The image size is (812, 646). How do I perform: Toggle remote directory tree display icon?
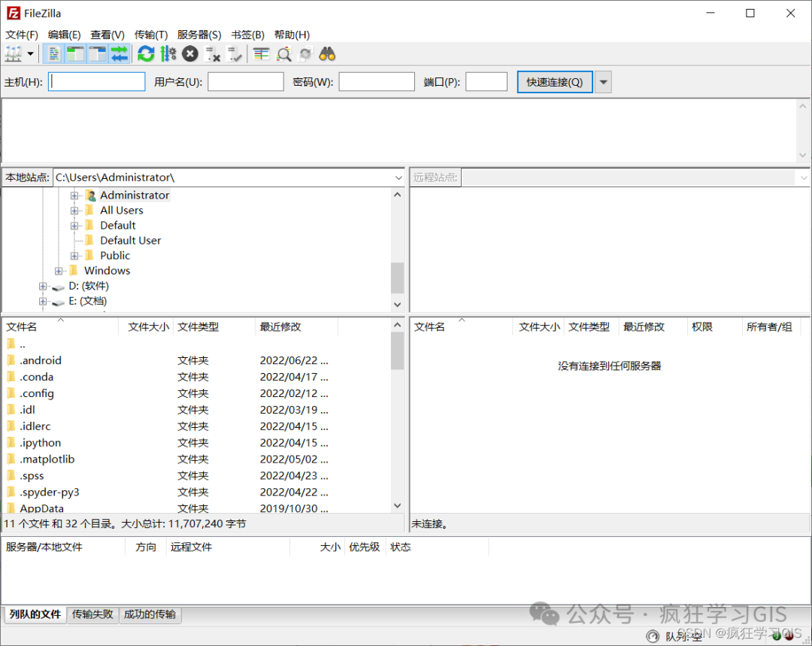click(97, 54)
